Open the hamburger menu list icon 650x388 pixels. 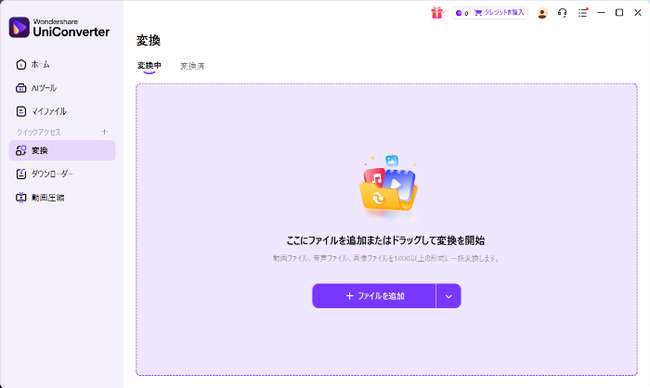[583, 13]
